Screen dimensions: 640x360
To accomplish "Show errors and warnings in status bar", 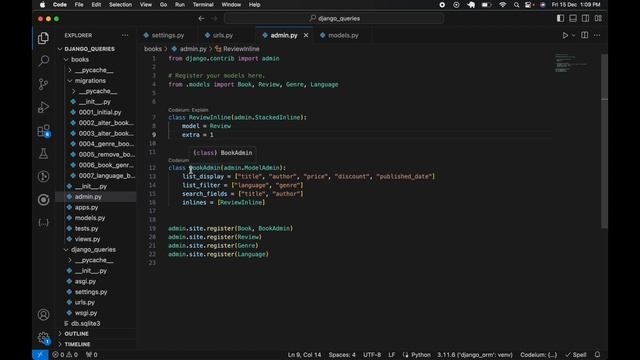I will tap(64, 355).
